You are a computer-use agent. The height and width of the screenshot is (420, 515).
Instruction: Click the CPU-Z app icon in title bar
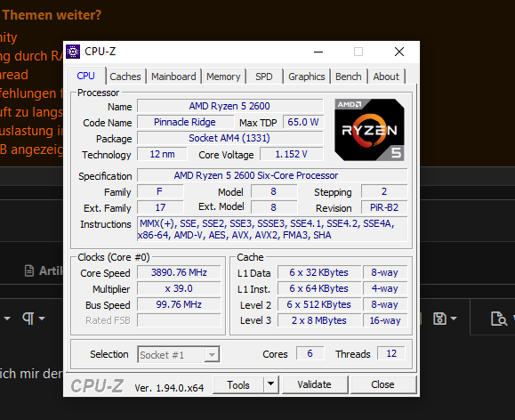(73, 52)
